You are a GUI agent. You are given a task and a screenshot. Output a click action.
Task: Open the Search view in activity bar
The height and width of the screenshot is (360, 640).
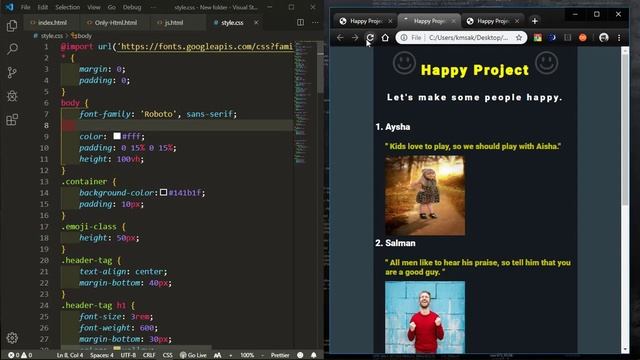(x=12, y=49)
